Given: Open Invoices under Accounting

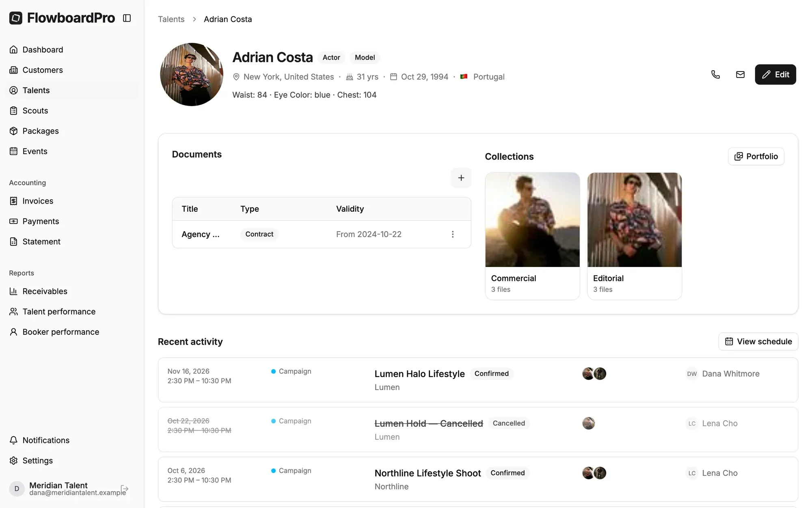Looking at the screenshot, I should click(x=72, y=201).
